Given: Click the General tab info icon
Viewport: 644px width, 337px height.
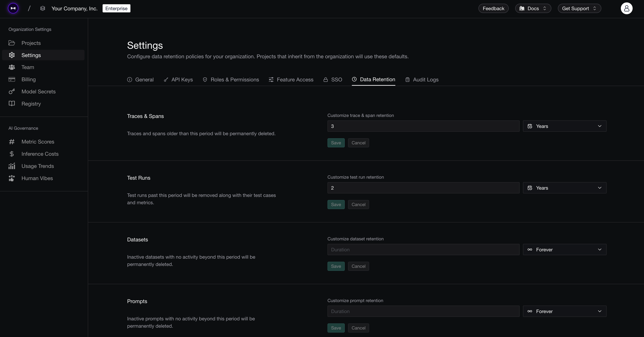Looking at the screenshot, I should click(129, 79).
